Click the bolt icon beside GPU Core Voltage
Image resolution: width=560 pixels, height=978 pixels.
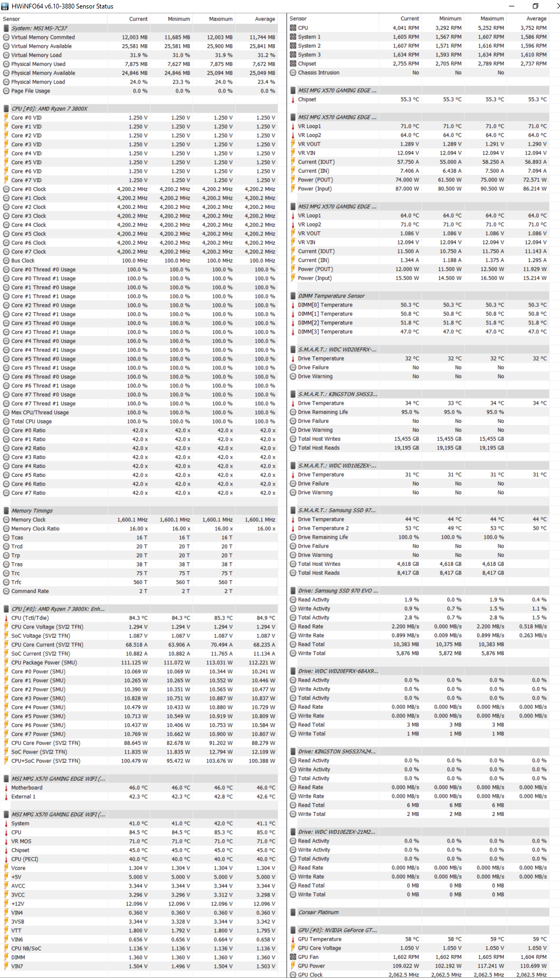coord(293,948)
